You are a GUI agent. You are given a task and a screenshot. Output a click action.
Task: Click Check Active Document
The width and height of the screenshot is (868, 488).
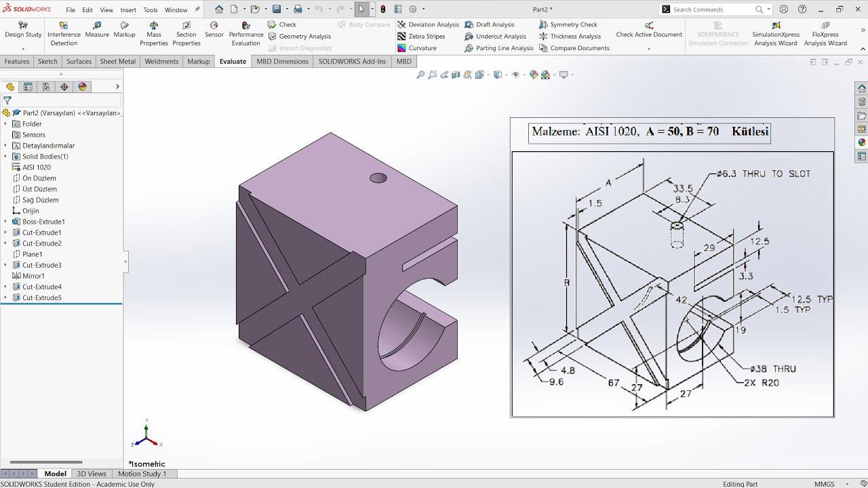(649, 30)
